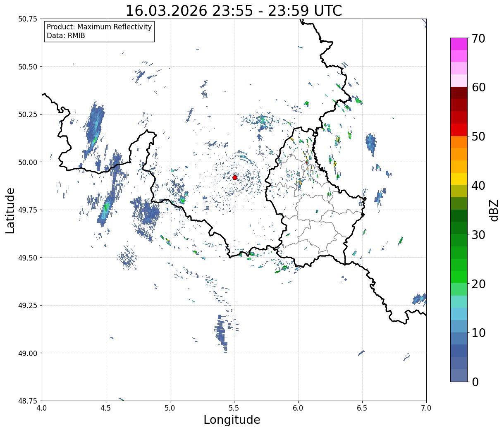Click the 'Data: RMIB' label
The width and height of the screenshot is (504, 430).
(66, 36)
